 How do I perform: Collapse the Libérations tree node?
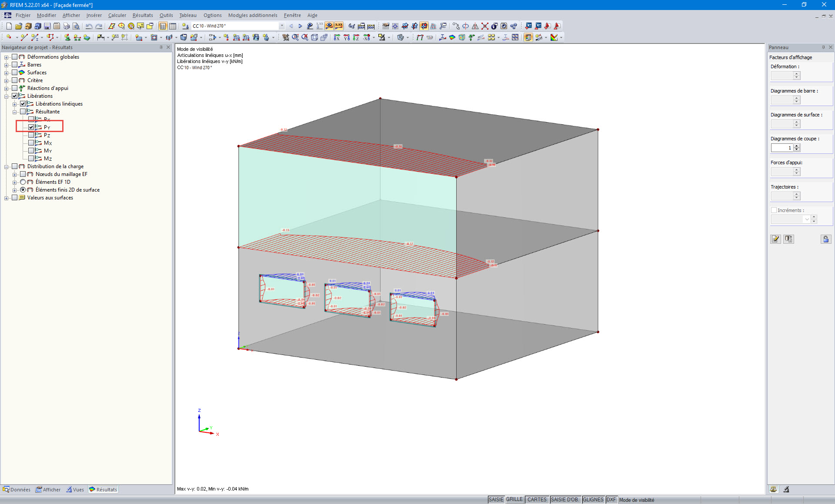click(x=7, y=96)
